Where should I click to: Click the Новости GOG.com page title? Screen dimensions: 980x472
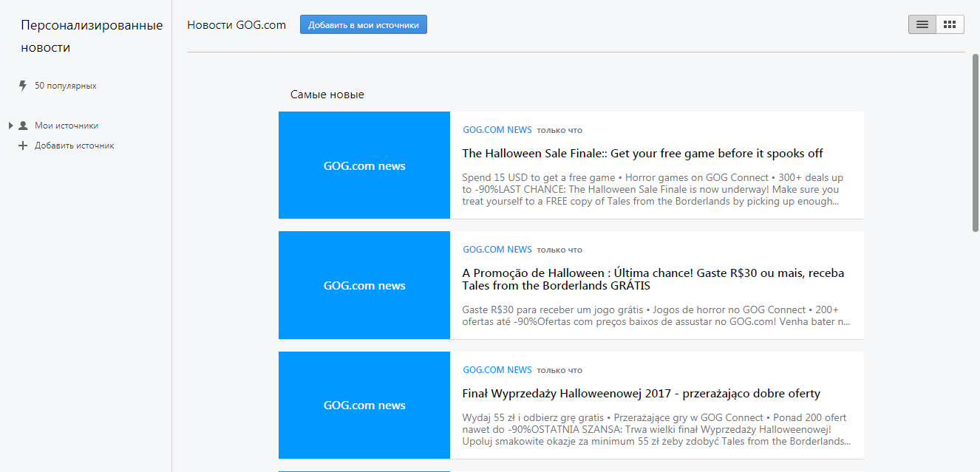point(237,24)
